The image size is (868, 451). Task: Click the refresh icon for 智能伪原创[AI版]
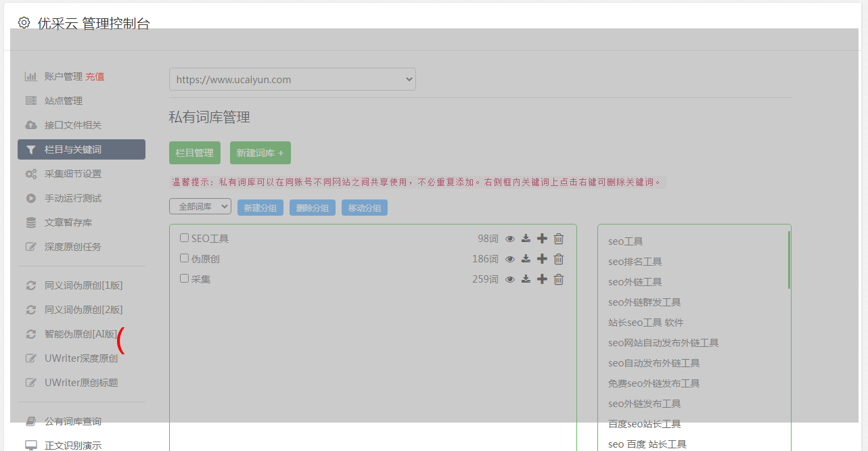click(x=31, y=334)
